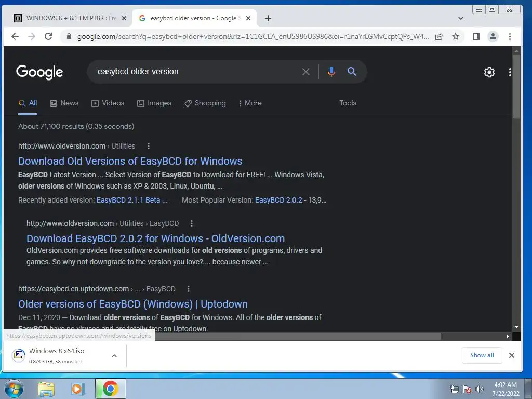Open the Tools search options
532x399 pixels.
[x=348, y=103]
